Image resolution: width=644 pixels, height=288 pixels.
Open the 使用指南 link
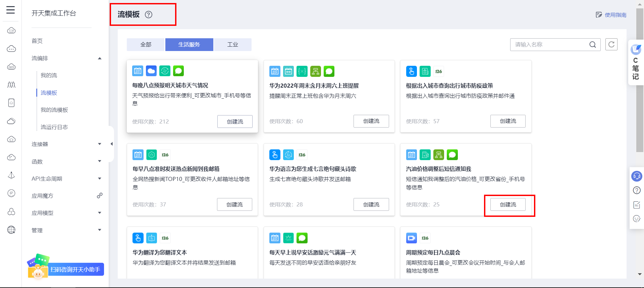click(x=611, y=15)
